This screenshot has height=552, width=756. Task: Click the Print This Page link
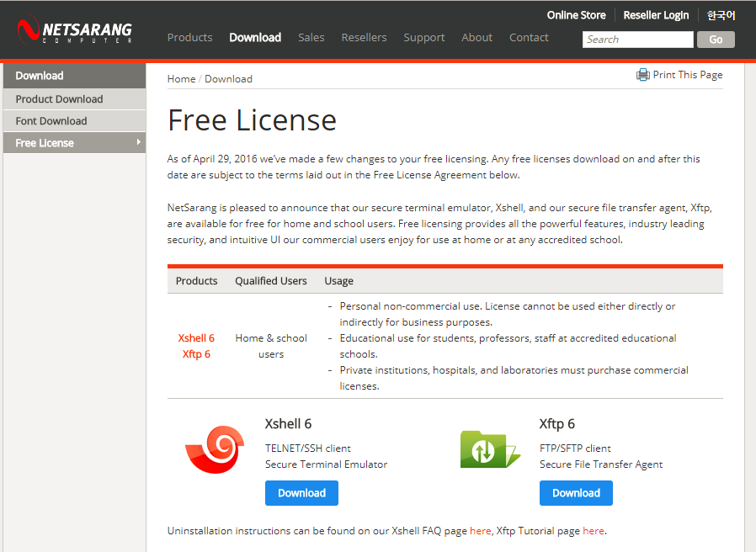pyautogui.click(x=688, y=75)
